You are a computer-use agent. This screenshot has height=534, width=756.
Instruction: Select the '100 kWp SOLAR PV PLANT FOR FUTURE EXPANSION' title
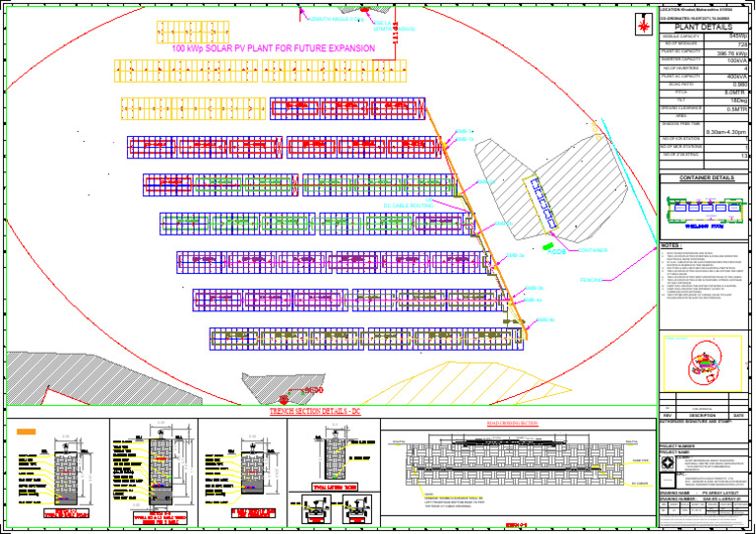tap(274, 48)
